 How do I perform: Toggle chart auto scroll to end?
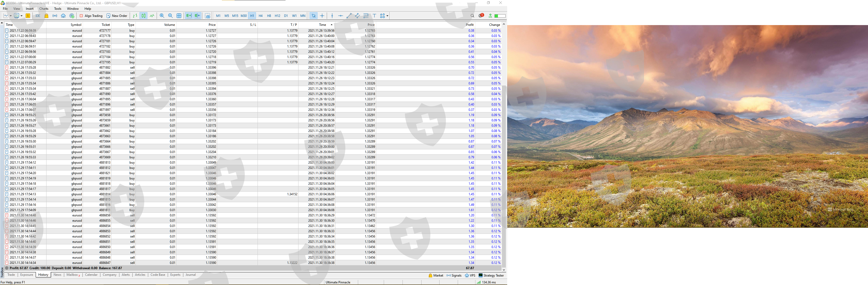189,16
